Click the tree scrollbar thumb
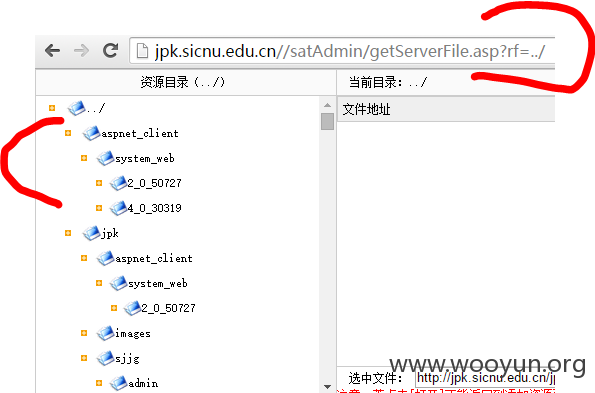 (327, 122)
